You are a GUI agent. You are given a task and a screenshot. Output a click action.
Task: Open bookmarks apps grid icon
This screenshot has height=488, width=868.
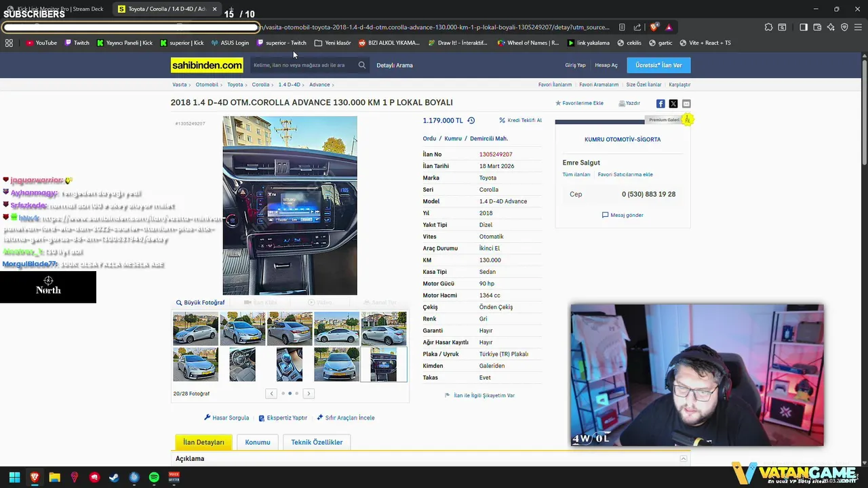click(9, 43)
